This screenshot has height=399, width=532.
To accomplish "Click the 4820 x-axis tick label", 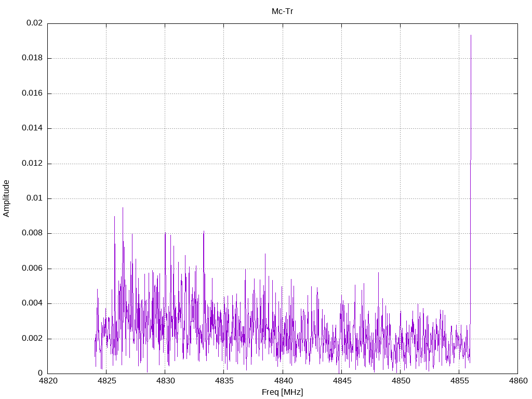I will 48,381.
